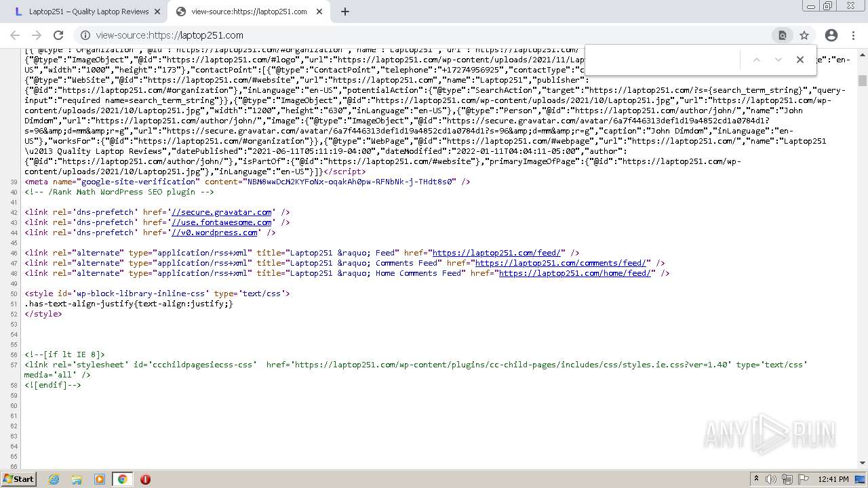Switch to Laptop251 – Quality Laptop Reviews tab
Viewport: 868px width, 488px height.
[88, 12]
